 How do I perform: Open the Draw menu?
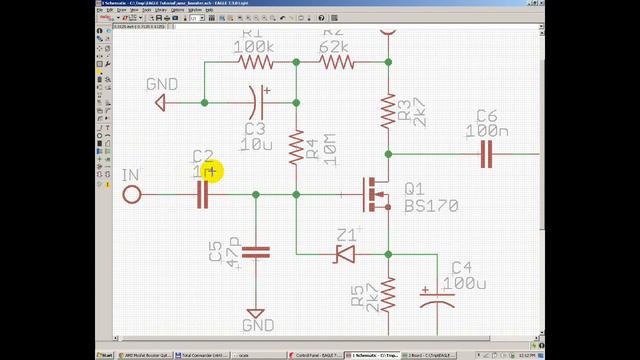(x=121, y=10)
